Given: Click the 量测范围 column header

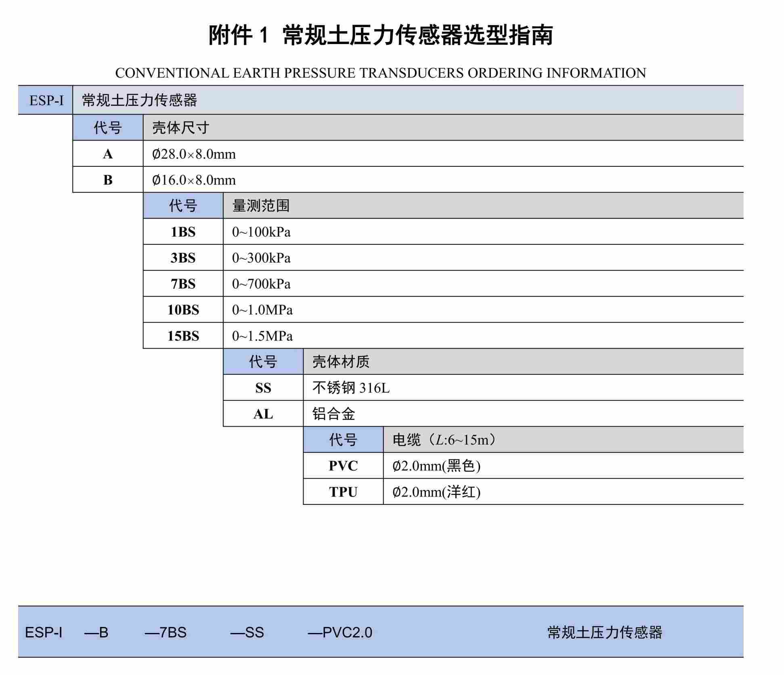Looking at the screenshot, I should pos(261,206).
